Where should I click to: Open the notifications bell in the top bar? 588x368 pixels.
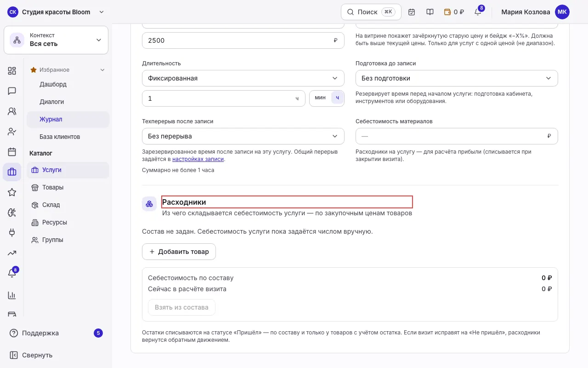[x=478, y=12]
